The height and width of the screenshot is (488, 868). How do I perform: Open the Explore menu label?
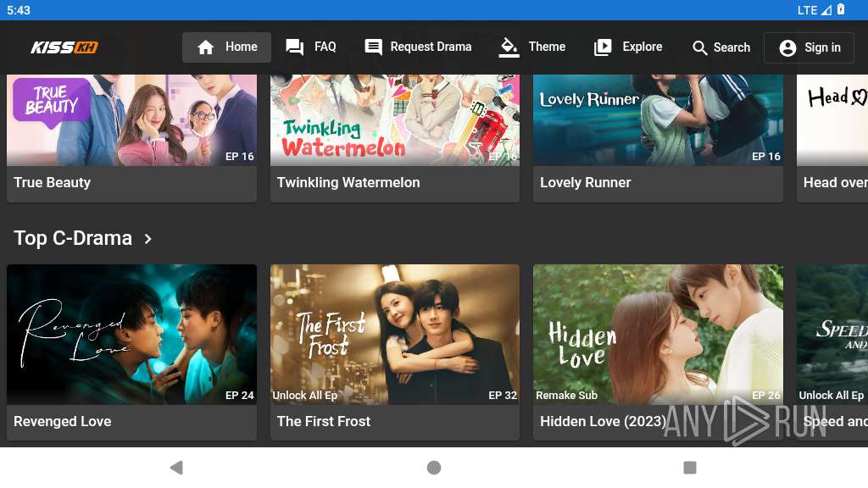[643, 47]
